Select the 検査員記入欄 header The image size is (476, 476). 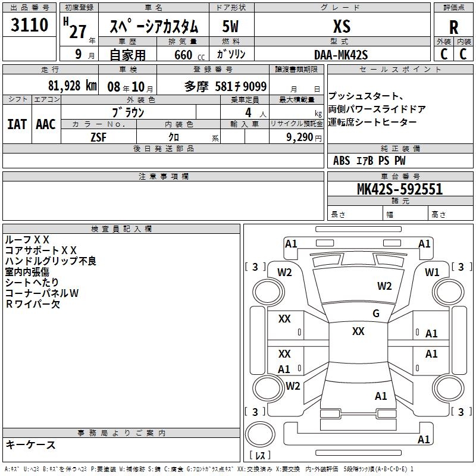tap(121, 229)
